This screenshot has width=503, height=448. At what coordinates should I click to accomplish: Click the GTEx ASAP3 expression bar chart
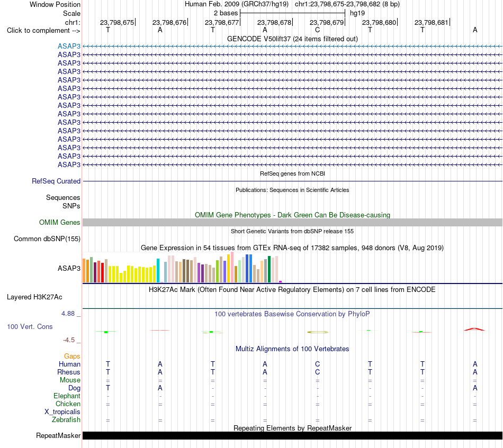click(182, 268)
